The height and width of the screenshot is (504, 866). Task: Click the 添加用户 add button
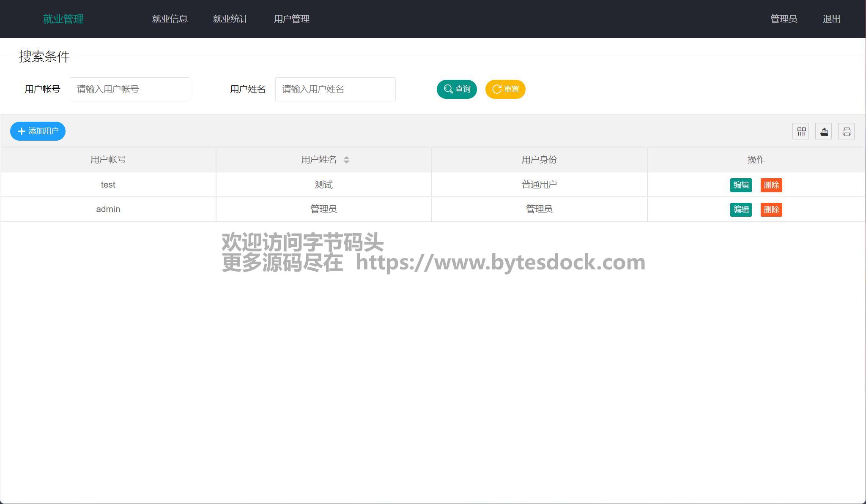point(38,131)
